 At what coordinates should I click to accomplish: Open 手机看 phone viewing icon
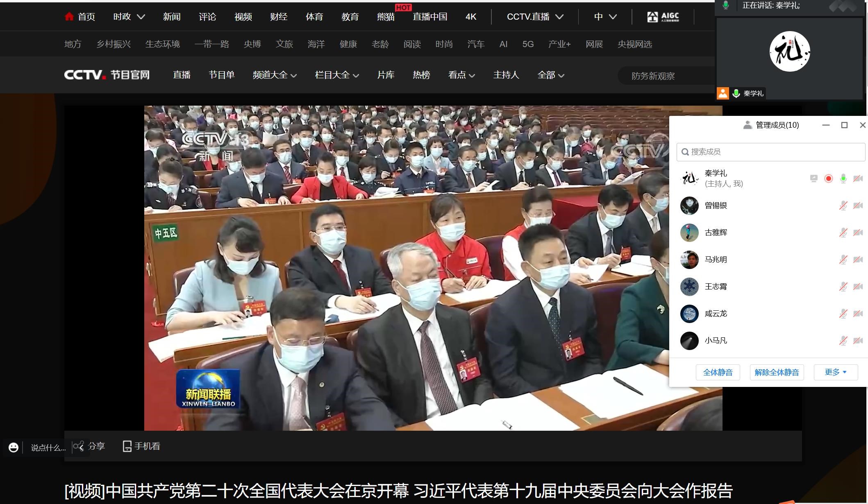tap(127, 446)
